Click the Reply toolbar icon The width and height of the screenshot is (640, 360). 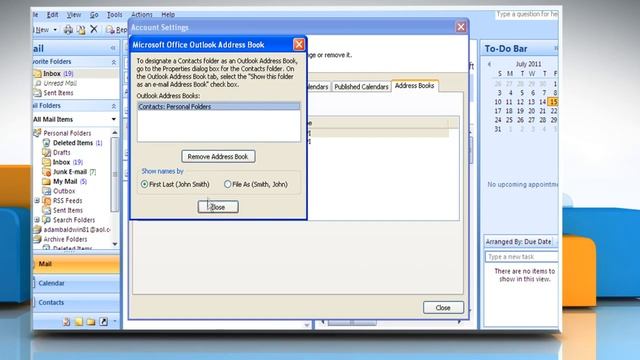click(x=110, y=29)
